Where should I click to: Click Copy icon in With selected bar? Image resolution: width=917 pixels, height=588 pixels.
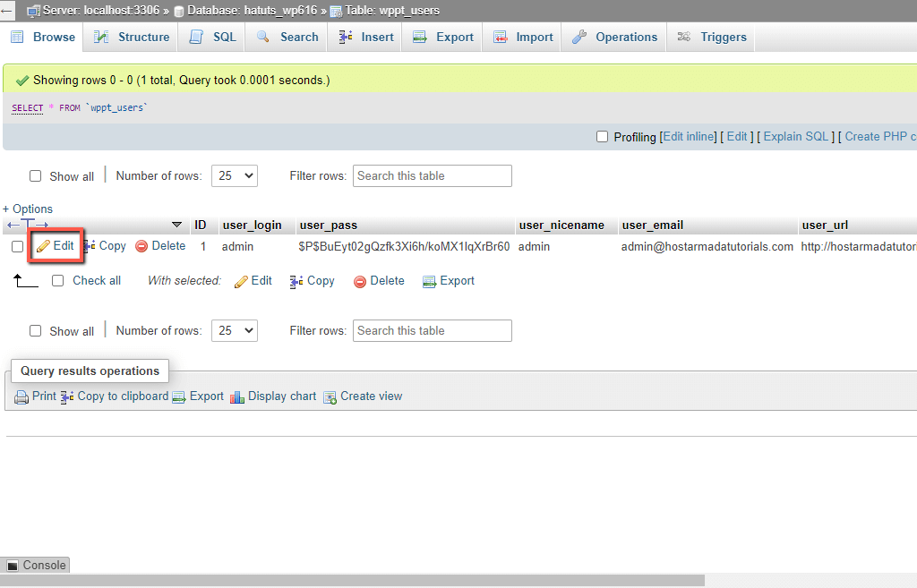[x=296, y=282]
